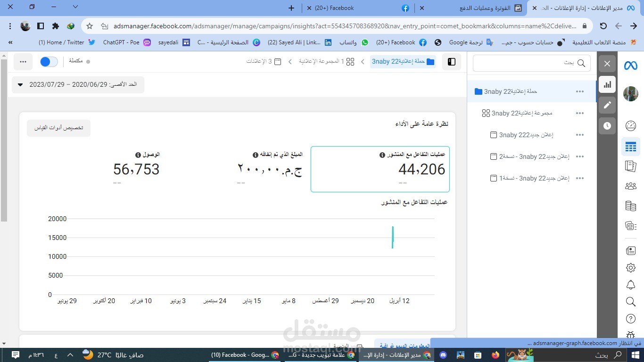Open the billing coins stack icon

[631, 206]
